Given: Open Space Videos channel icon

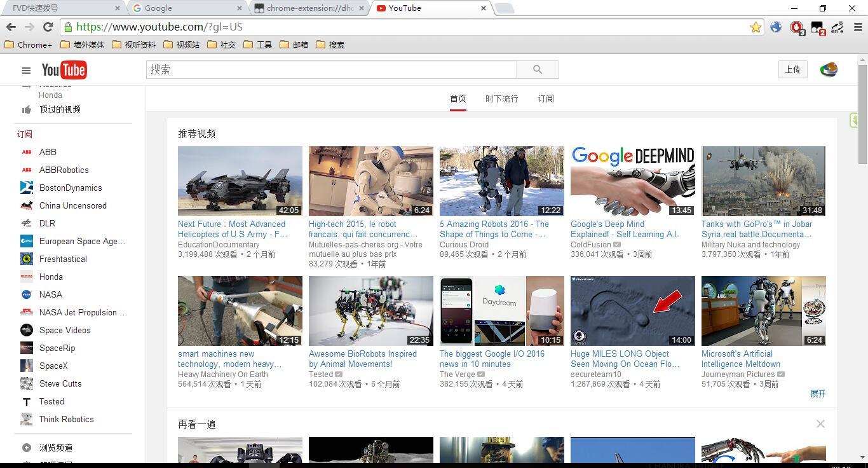Looking at the screenshot, I should pos(27,330).
